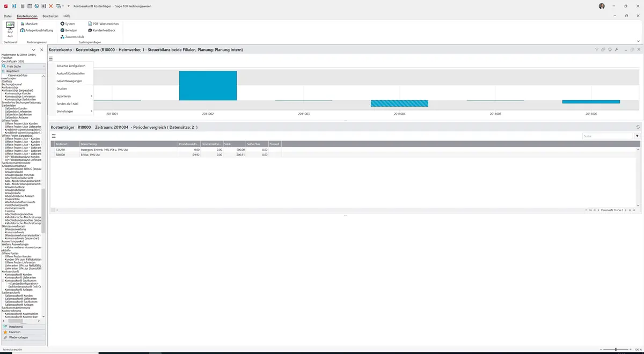Open the Favoriten navigation section
The height and width of the screenshot is (354, 644).
23,332
